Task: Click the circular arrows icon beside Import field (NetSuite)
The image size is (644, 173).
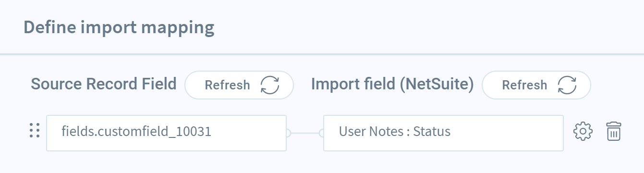Action: click(567, 86)
